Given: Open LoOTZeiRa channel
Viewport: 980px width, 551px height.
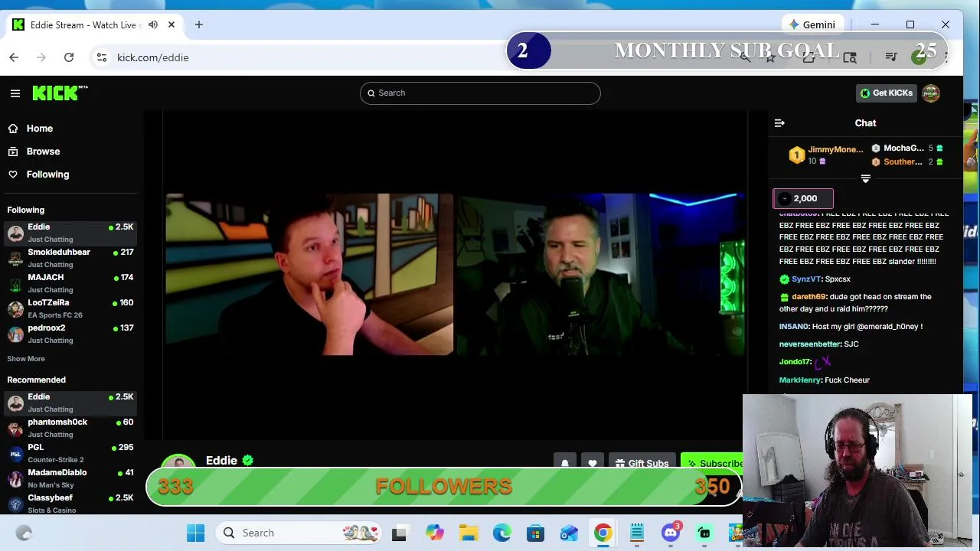Looking at the screenshot, I should click(x=70, y=308).
